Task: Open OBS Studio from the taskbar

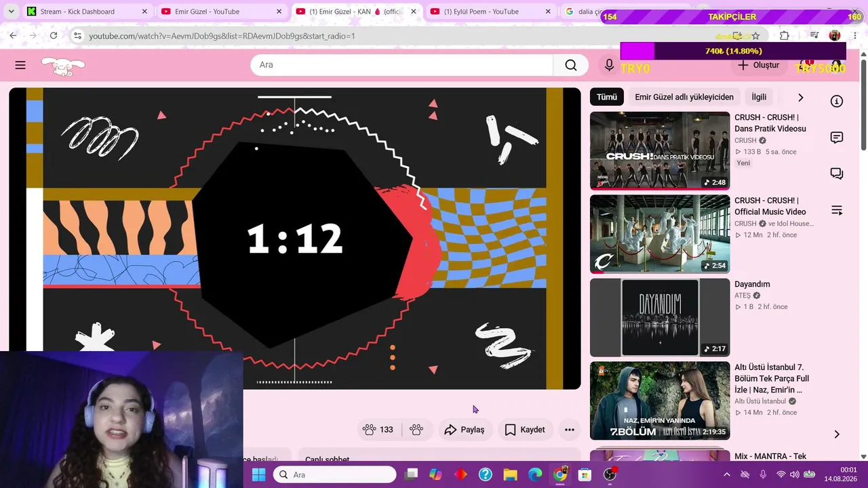Action: [610, 474]
